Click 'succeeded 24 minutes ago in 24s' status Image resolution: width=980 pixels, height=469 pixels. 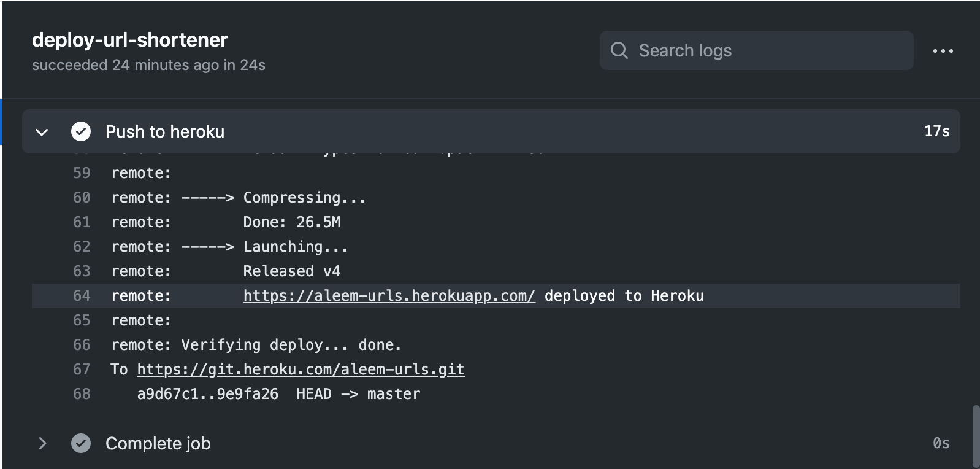tap(148, 65)
